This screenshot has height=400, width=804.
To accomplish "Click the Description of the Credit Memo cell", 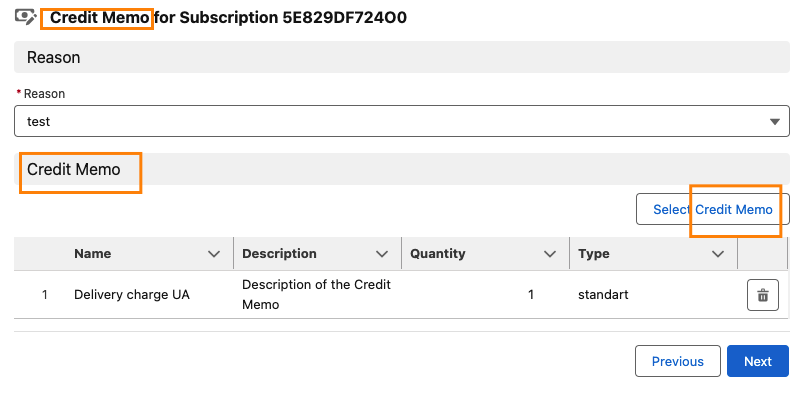I will tap(316, 295).
